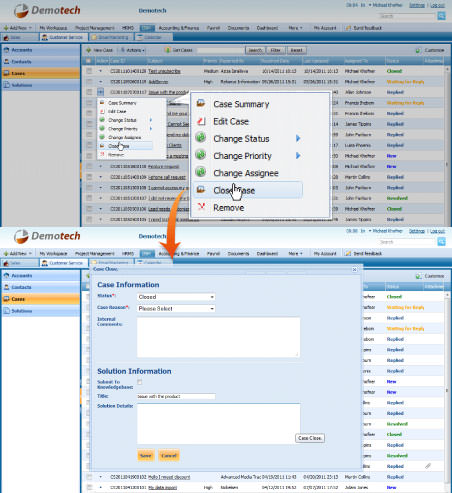Click the Demotech logo in the upper view
Viewport: 452px width, 493px height.
pyautogui.click(x=47, y=10)
